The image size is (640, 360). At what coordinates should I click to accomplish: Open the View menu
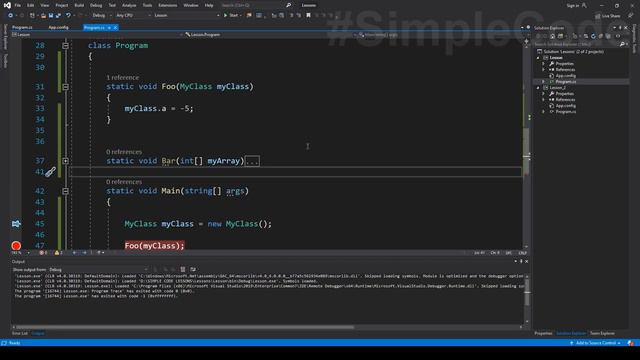coord(44,5)
